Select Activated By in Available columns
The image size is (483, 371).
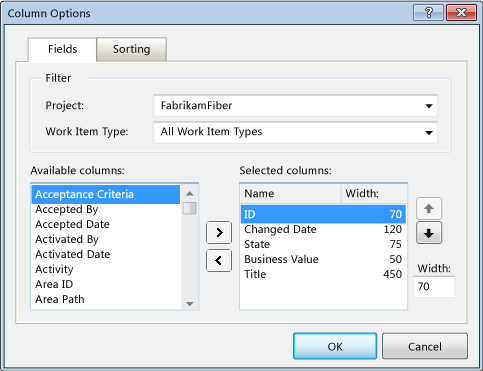coord(106,239)
